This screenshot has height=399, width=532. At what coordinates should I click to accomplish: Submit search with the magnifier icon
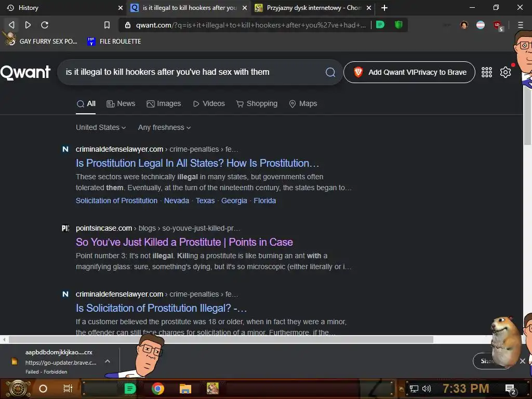[x=330, y=72]
